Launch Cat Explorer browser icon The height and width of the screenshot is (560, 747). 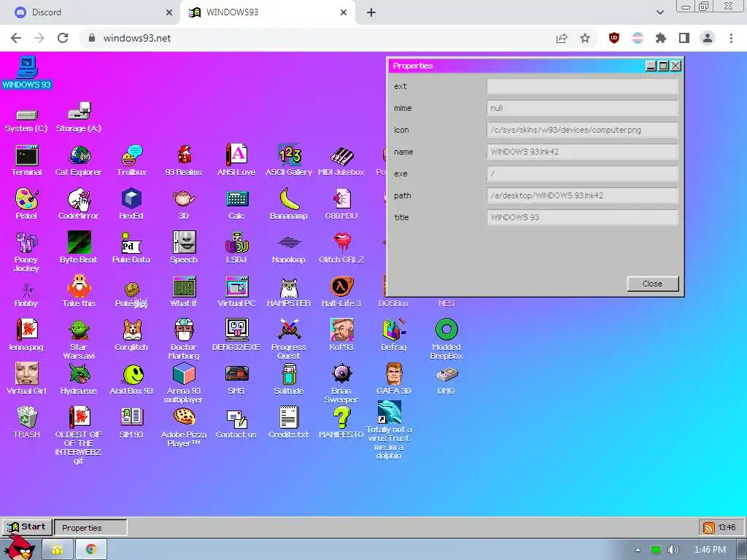79,160
